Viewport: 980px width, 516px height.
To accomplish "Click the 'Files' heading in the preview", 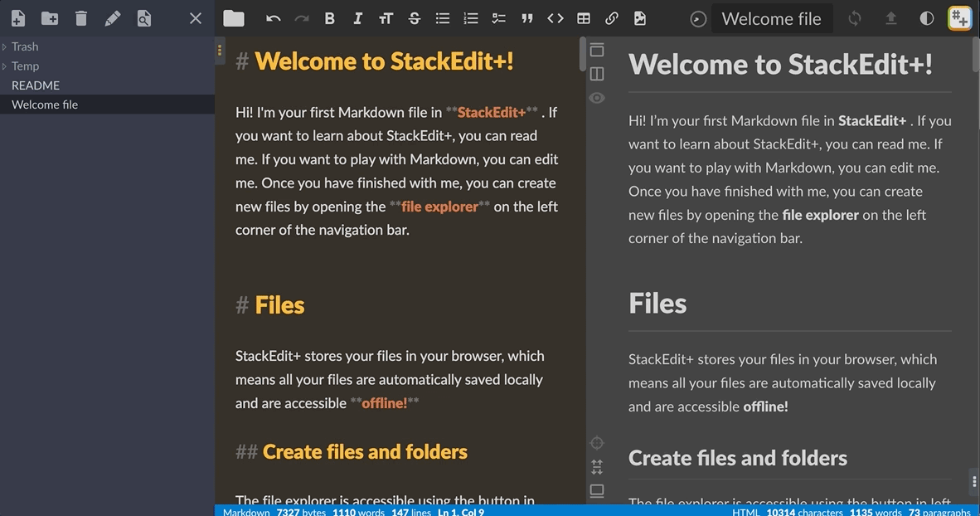I will pyautogui.click(x=657, y=304).
